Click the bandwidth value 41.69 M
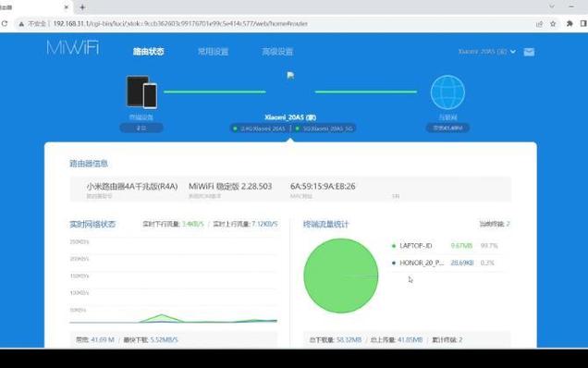The image size is (588, 368). [103, 340]
